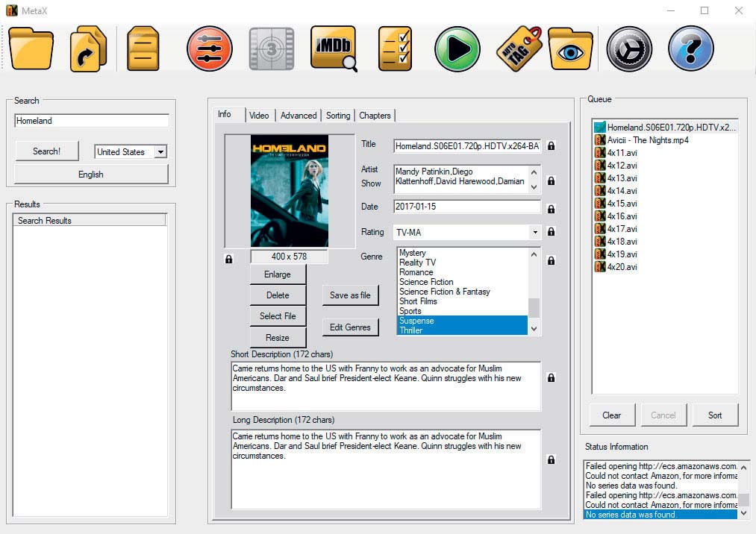Click the dark gear wheel icon
Viewport: 756px width, 534px height.
pos(629,48)
